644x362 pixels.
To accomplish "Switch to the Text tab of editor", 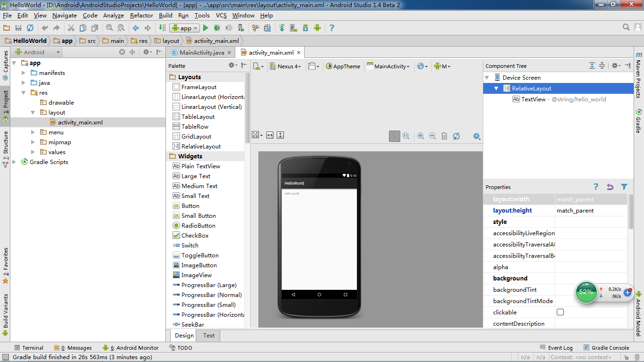I will [x=209, y=336].
